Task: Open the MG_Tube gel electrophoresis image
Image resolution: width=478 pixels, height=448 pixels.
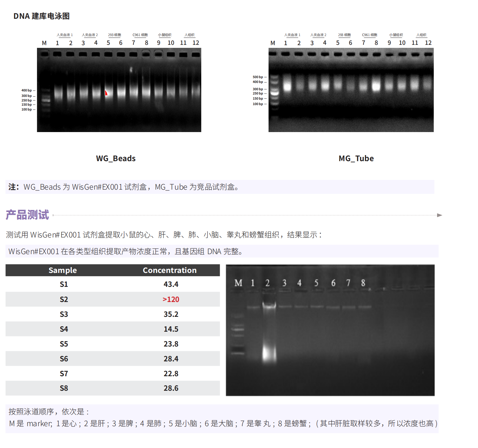Action: click(351, 90)
